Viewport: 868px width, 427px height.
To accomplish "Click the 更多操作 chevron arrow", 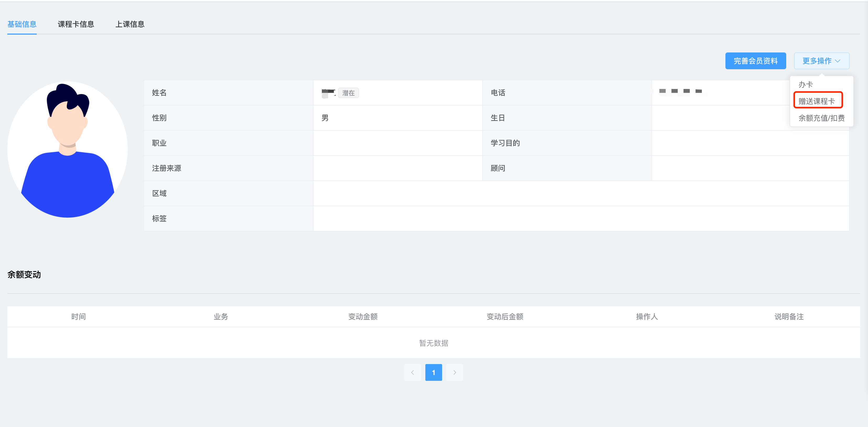I will tap(838, 61).
